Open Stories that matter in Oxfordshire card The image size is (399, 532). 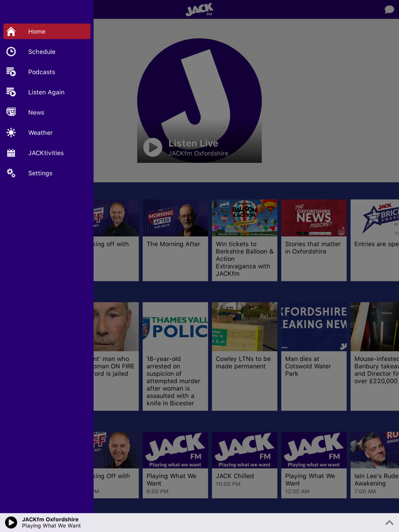coord(313,240)
